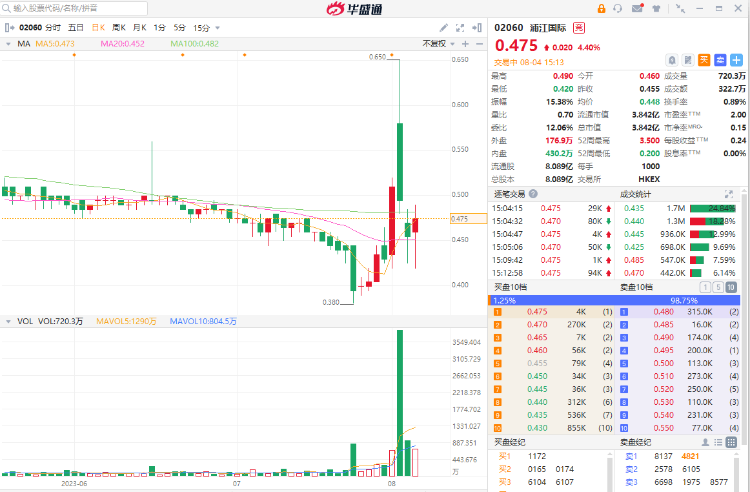Image resolution: width=750 pixels, height=492 pixels.
Task: Select bid level 1 at 0.475
Action: [552, 312]
